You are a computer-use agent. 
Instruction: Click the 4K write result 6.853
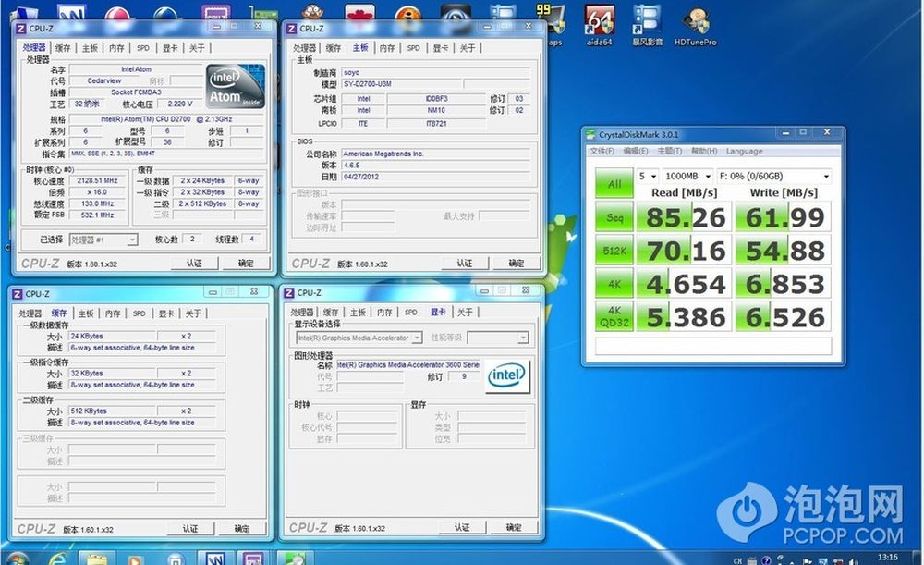[784, 284]
